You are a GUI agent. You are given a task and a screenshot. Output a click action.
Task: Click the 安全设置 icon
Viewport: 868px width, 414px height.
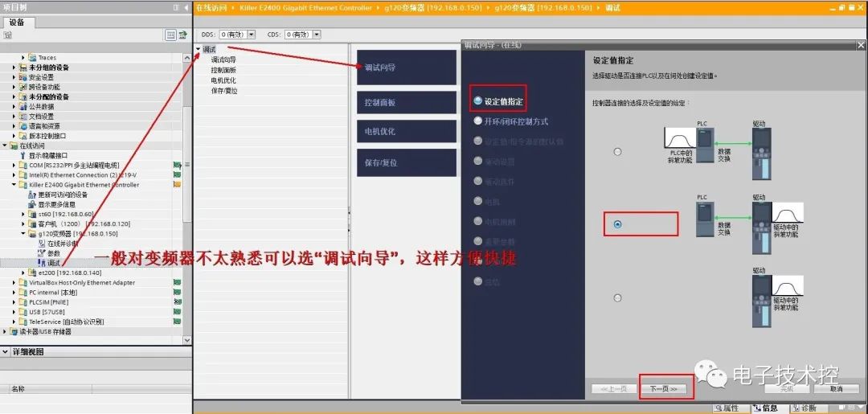(23, 77)
